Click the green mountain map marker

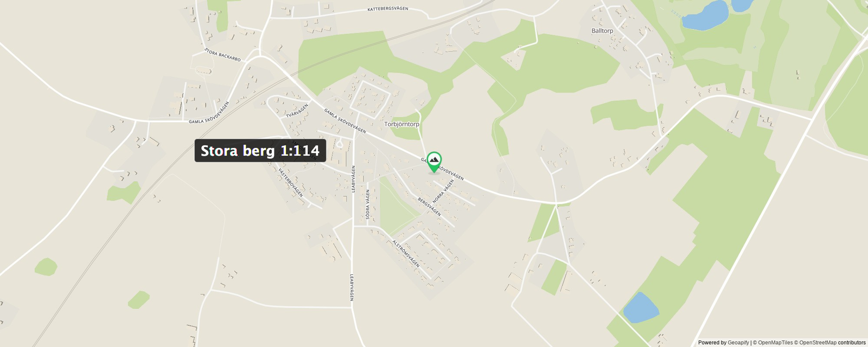(x=433, y=162)
